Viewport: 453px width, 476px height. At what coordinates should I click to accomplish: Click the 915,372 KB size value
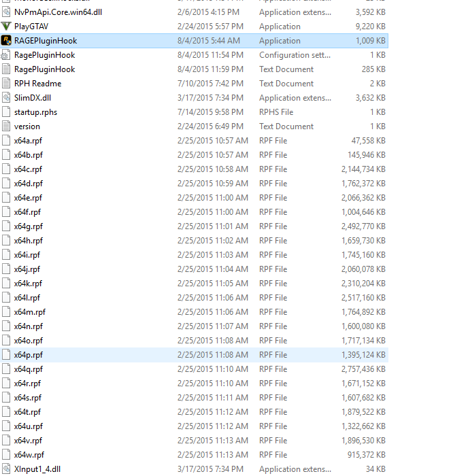coord(367,455)
